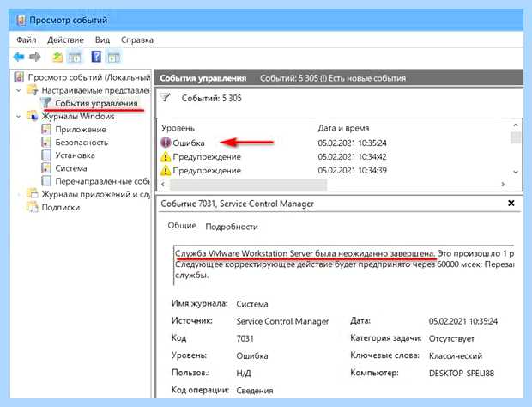Select Подписки in the tree
The width and height of the screenshot is (532, 407).
click(x=61, y=207)
